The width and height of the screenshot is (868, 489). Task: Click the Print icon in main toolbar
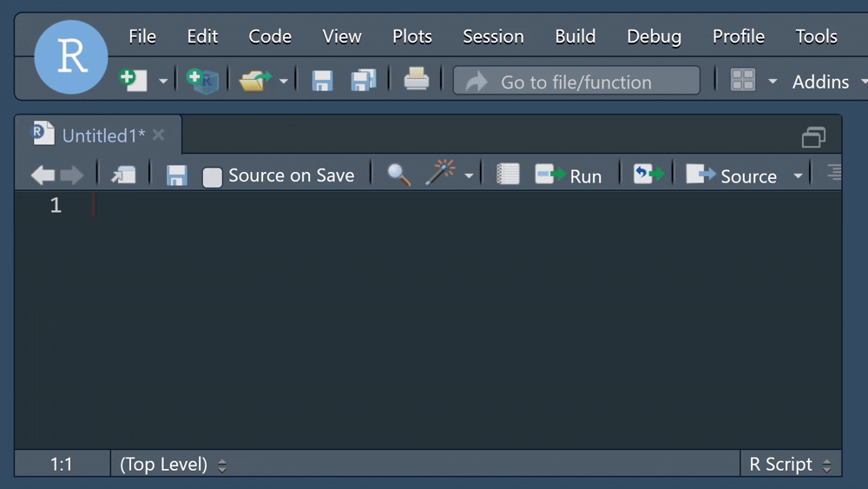pyautogui.click(x=417, y=81)
